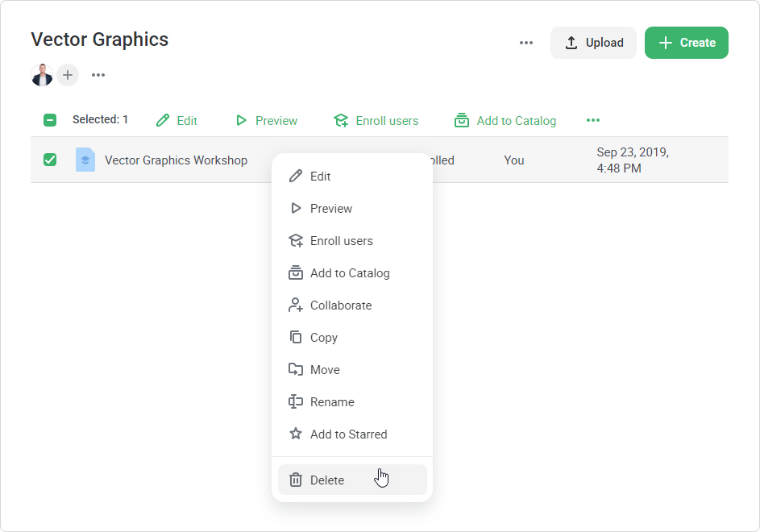760x532 pixels.
Task: Toggle the select-all checkbox in header
Action: [x=50, y=120]
